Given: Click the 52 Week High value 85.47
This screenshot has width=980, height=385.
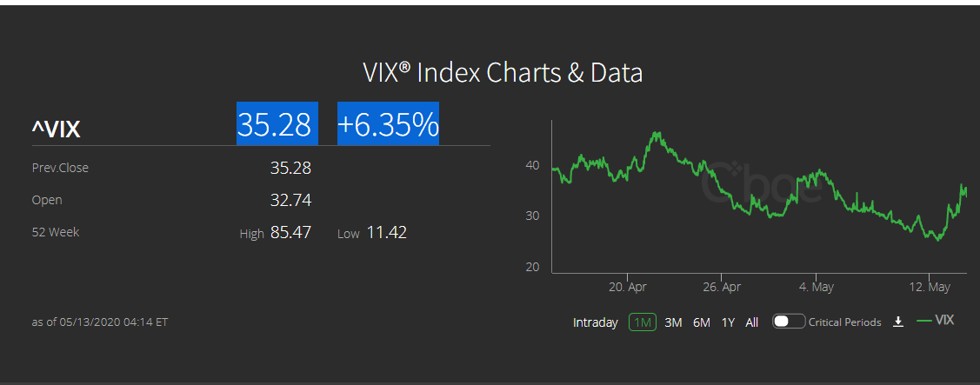Looking at the screenshot, I should pyautogui.click(x=290, y=232).
